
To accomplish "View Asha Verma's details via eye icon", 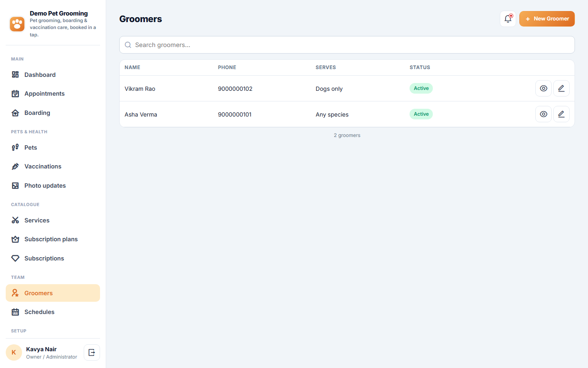I will pos(543,114).
